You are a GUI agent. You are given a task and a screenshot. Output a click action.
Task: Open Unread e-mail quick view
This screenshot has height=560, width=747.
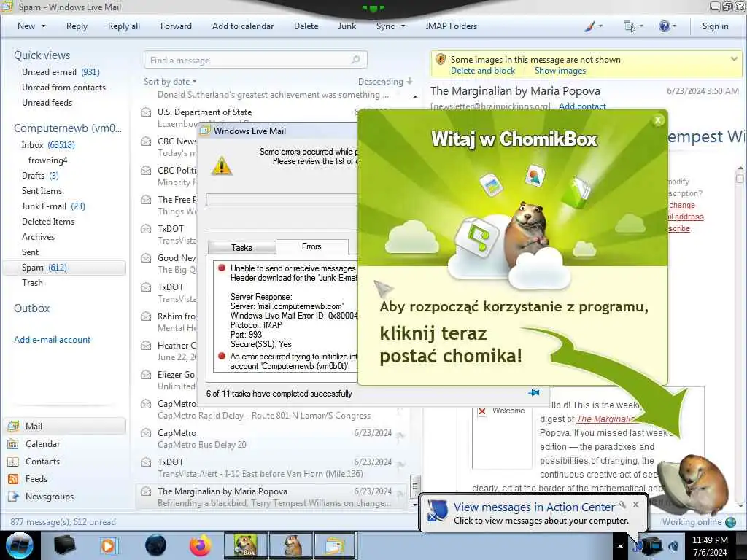click(x=61, y=72)
